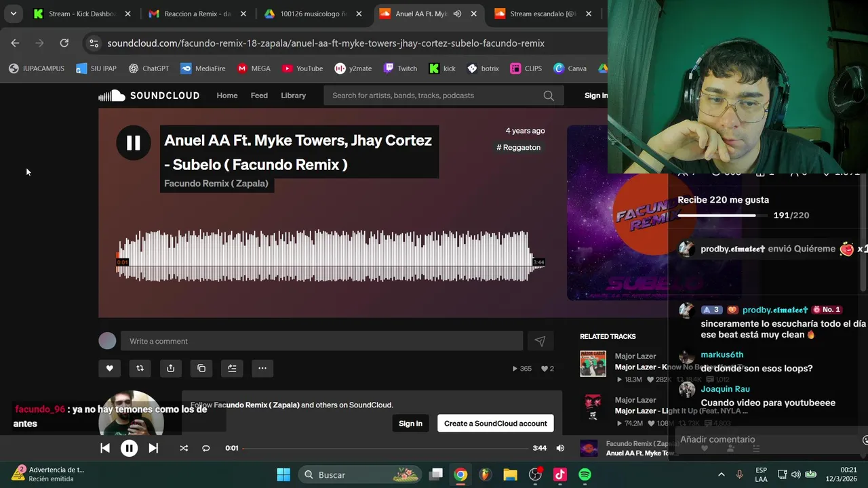Viewport: 868px width, 488px height.
Task: Seek within the track waveform
Action: pyautogui.click(x=330, y=256)
